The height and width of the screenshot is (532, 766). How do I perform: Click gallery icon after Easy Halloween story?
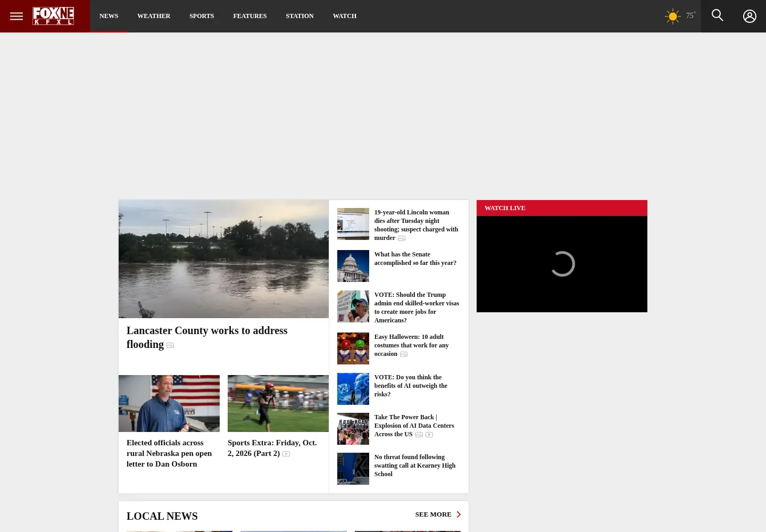click(404, 354)
